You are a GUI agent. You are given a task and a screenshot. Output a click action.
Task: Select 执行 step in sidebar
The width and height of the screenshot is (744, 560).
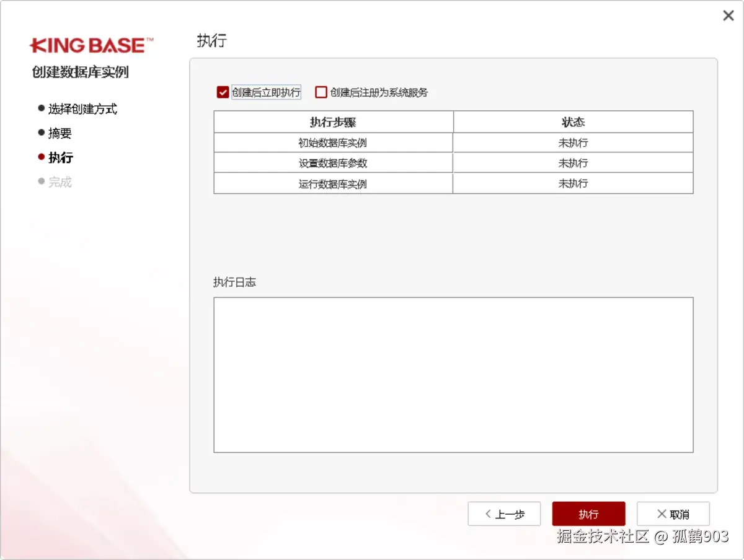coord(61,157)
